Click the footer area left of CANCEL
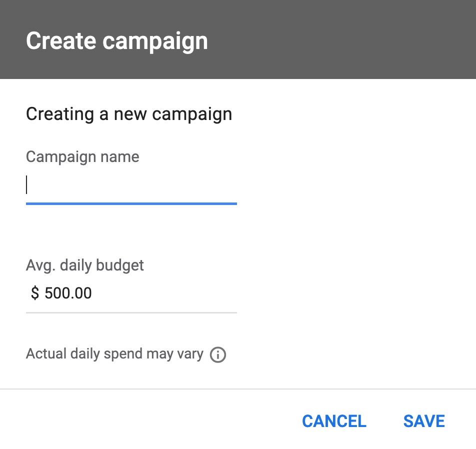The image size is (476, 449). [x=150, y=421]
